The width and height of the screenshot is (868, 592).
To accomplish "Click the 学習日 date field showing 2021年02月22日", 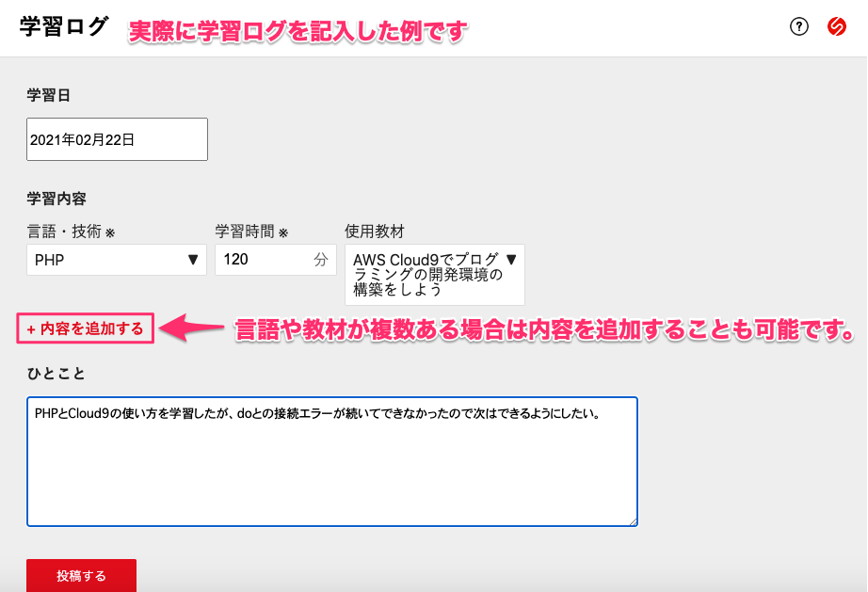I will (x=117, y=138).
